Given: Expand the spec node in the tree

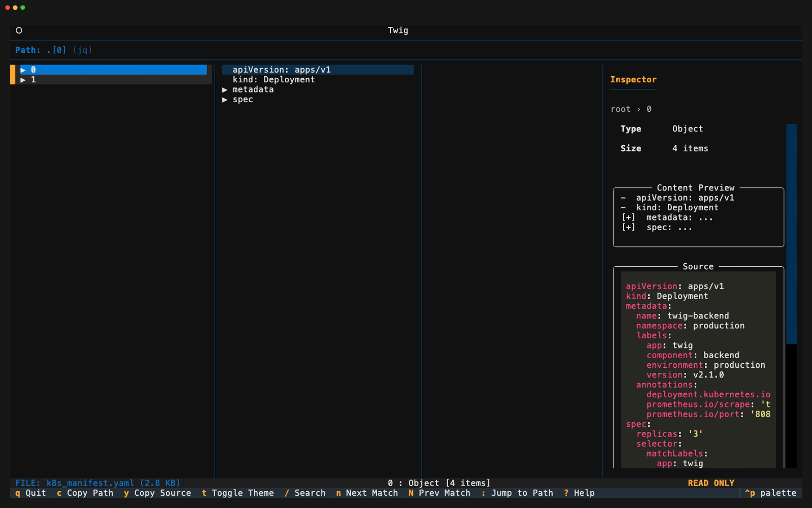Looking at the screenshot, I should click(x=225, y=100).
